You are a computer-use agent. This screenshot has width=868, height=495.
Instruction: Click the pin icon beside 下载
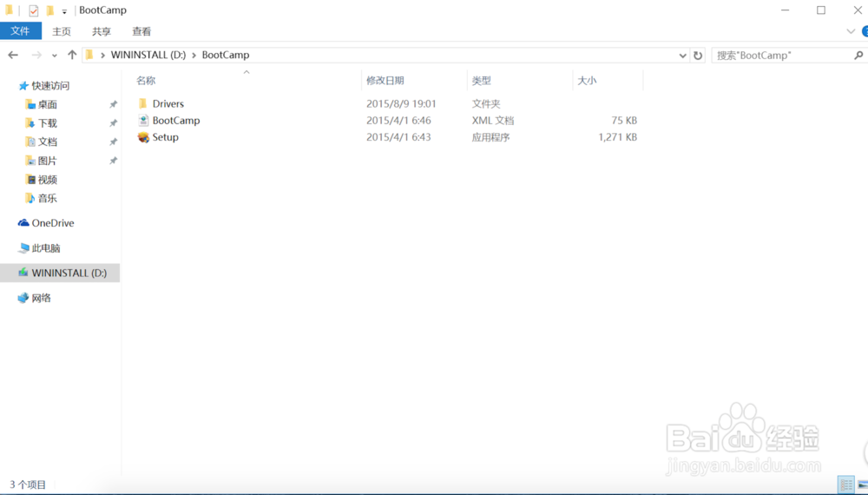coord(114,123)
